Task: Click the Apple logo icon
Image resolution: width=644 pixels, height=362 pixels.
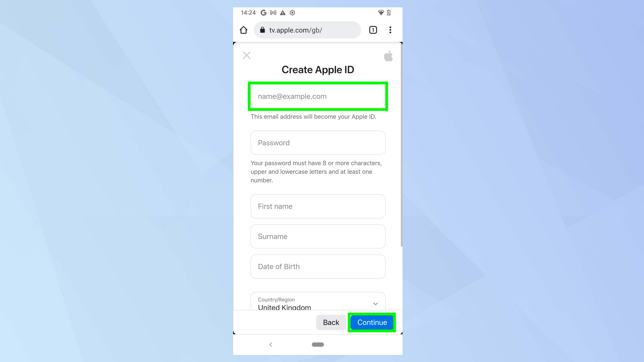Action: coord(388,56)
